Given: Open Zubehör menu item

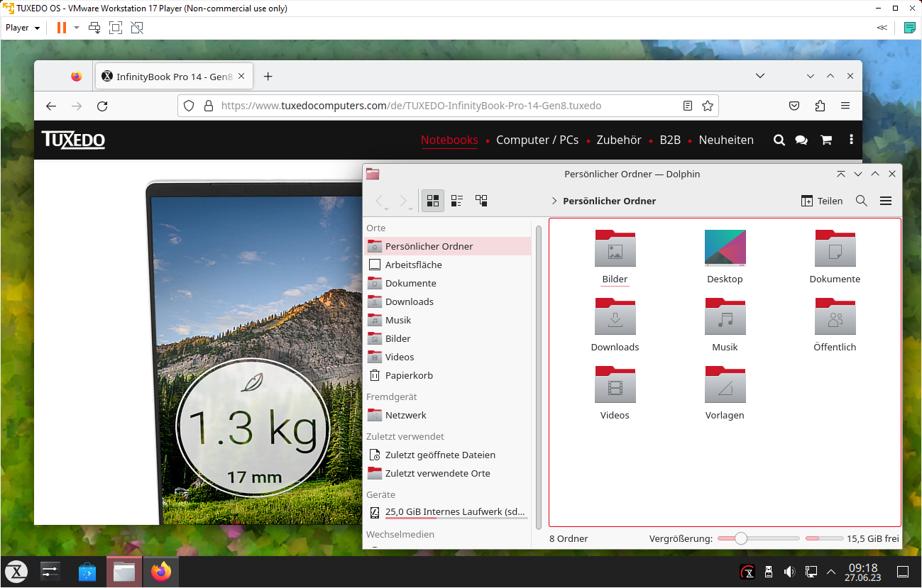Looking at the screenshot, I should (619, 140).
